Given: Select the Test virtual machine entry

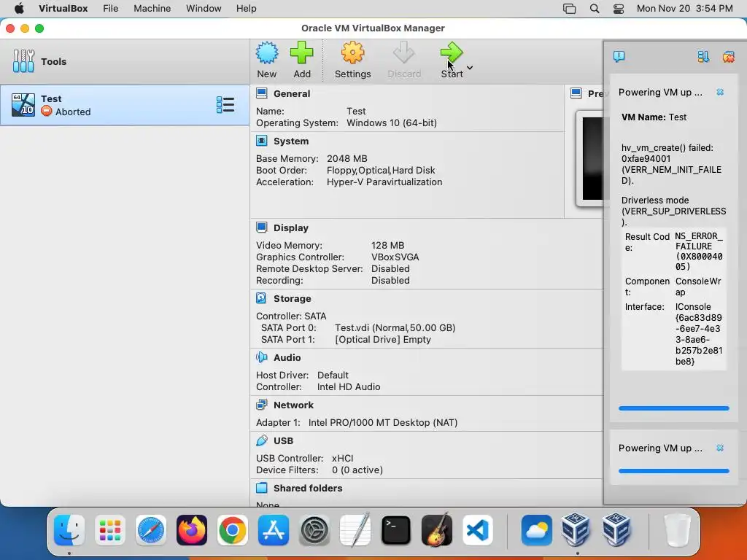Looking at the screenshot, I should [x=124, y=105].
